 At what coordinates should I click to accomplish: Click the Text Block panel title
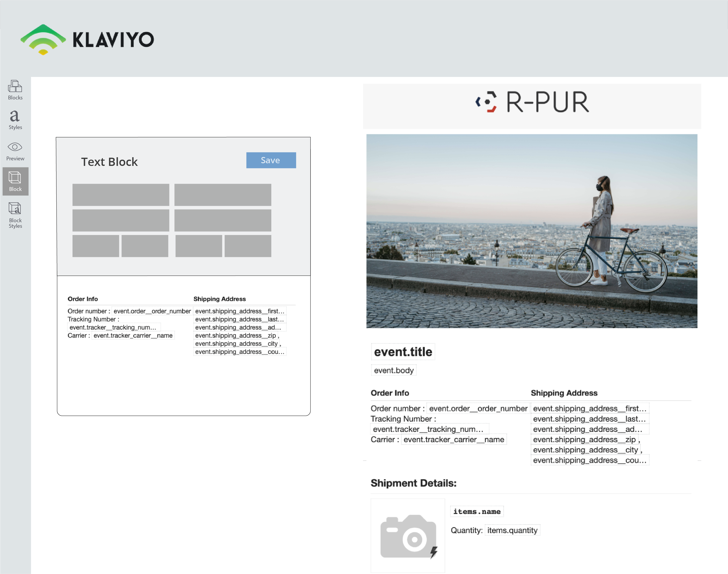click(109, 162)
